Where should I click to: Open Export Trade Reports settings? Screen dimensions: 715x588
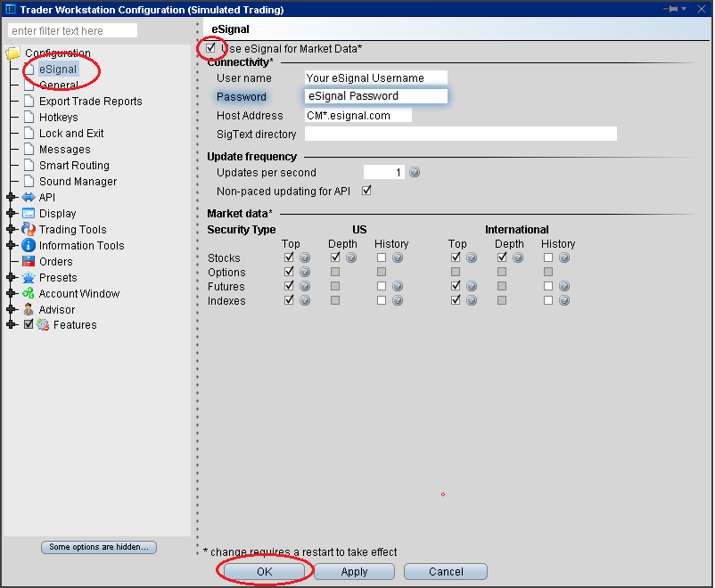pos(91,102)
